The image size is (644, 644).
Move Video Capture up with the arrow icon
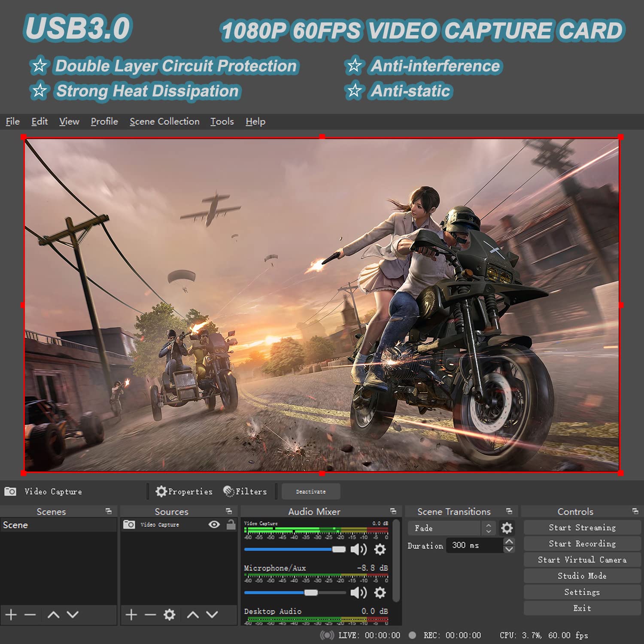point(192,615)
